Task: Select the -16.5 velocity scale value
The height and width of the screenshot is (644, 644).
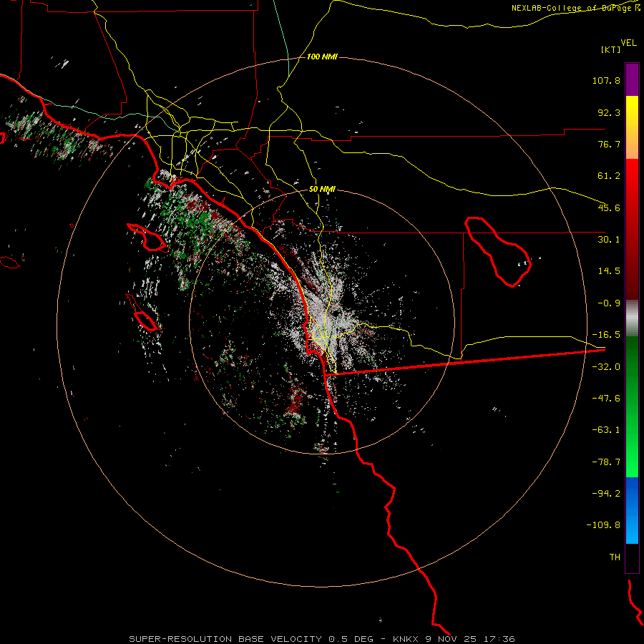Action: [606, 335]
